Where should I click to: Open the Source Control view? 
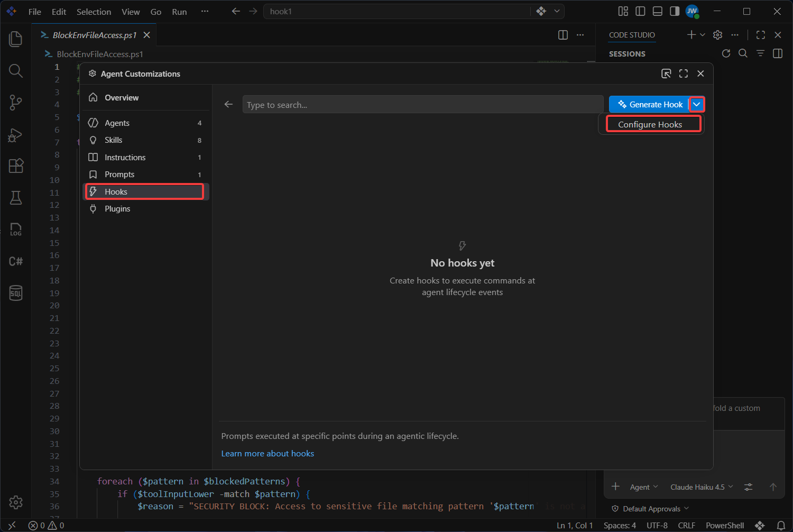16,103
